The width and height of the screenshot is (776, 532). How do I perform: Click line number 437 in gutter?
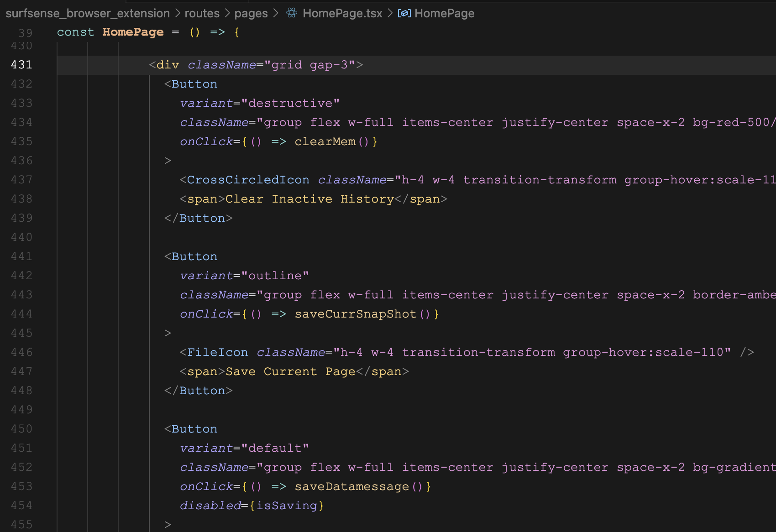(21, 180)
